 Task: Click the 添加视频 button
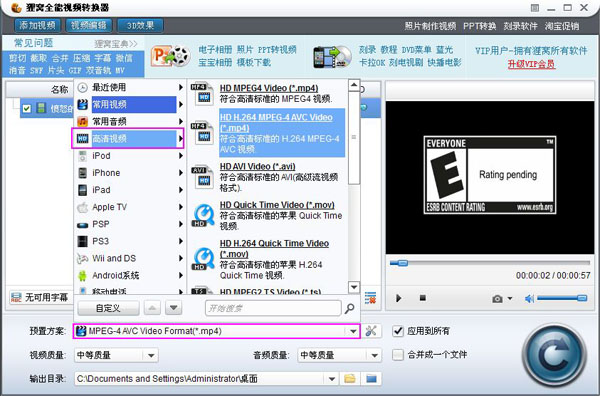coord(38,26)
